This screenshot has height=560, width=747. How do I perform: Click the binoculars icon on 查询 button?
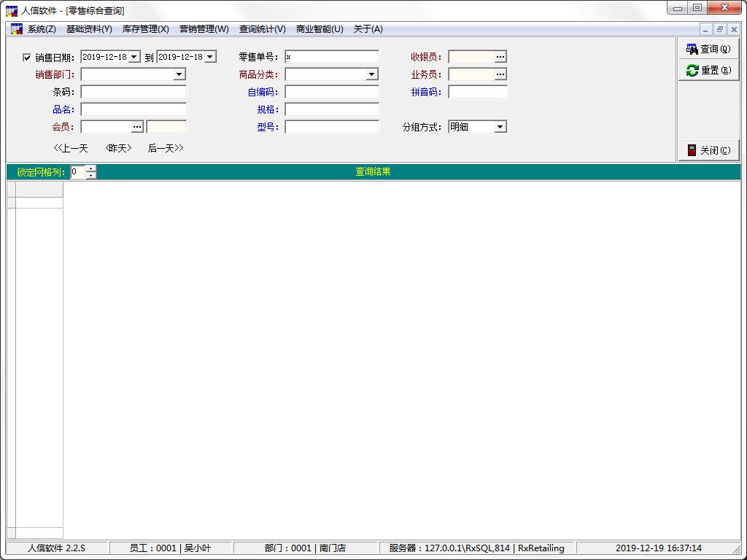tap(692, 49)
